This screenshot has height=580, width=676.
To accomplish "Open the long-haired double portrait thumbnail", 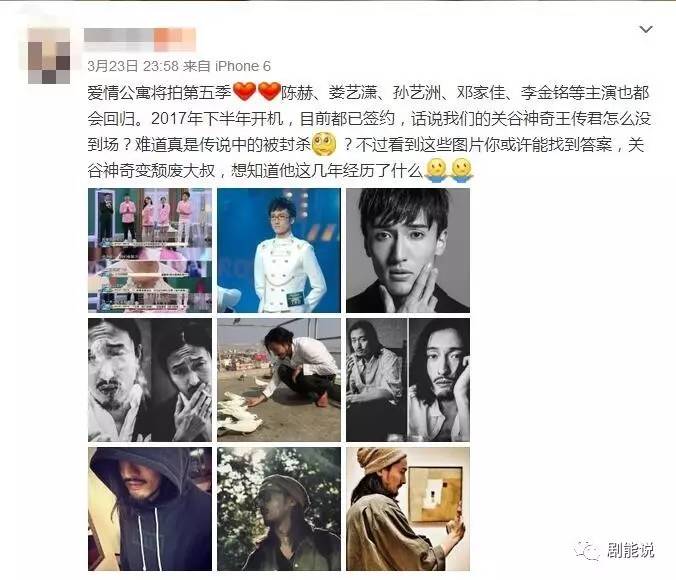I will point(408,380).
